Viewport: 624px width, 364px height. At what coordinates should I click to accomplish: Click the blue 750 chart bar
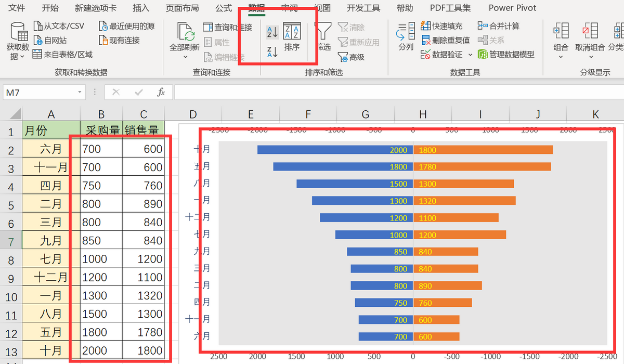point(384,303)
